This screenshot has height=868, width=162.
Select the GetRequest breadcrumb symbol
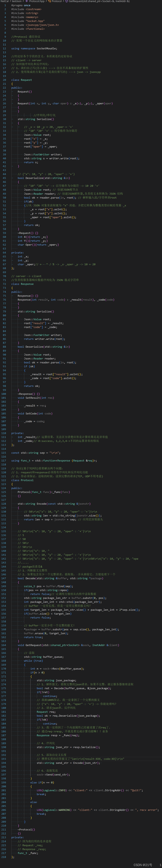(99, 1)
